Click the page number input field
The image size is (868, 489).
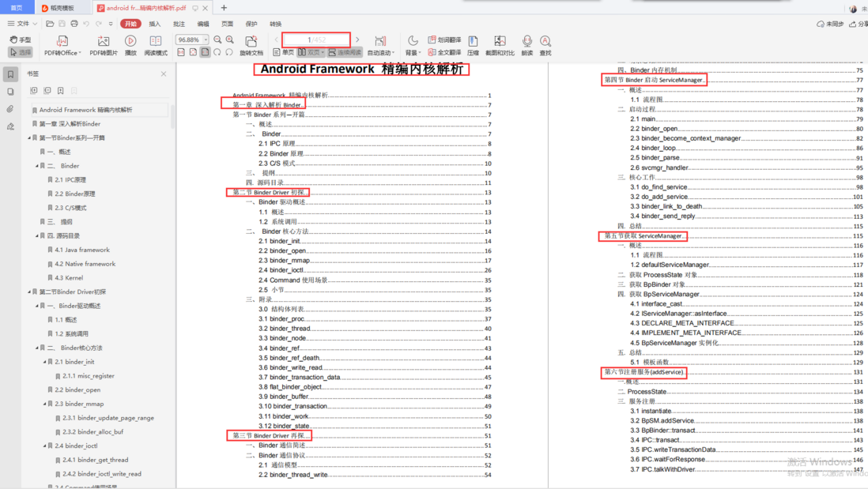(x=317, y=39)
